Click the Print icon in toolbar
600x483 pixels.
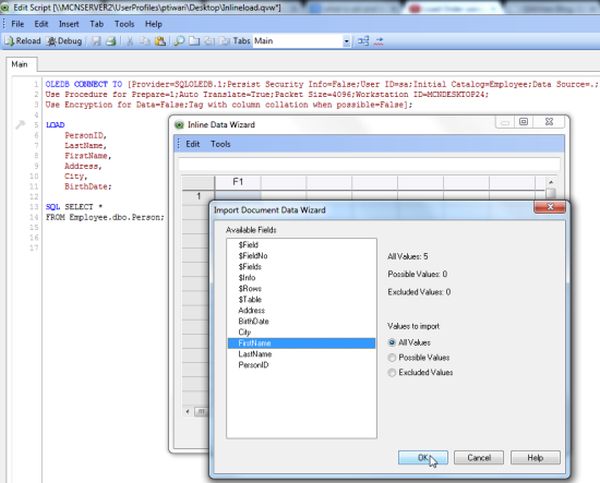(x=111, y=41)
